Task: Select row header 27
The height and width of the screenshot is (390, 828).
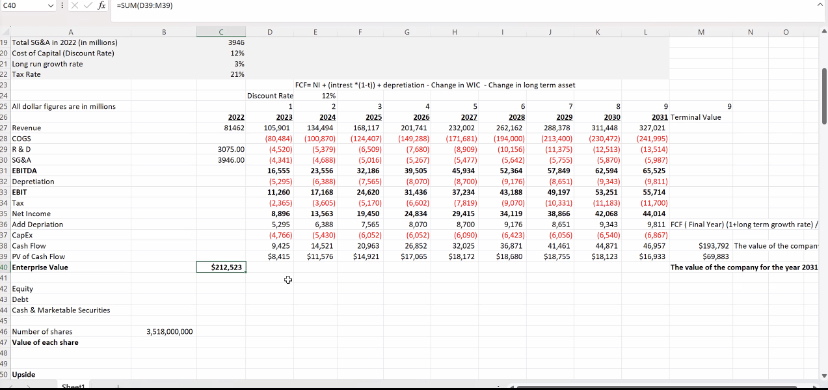Action: coord(5,128)
